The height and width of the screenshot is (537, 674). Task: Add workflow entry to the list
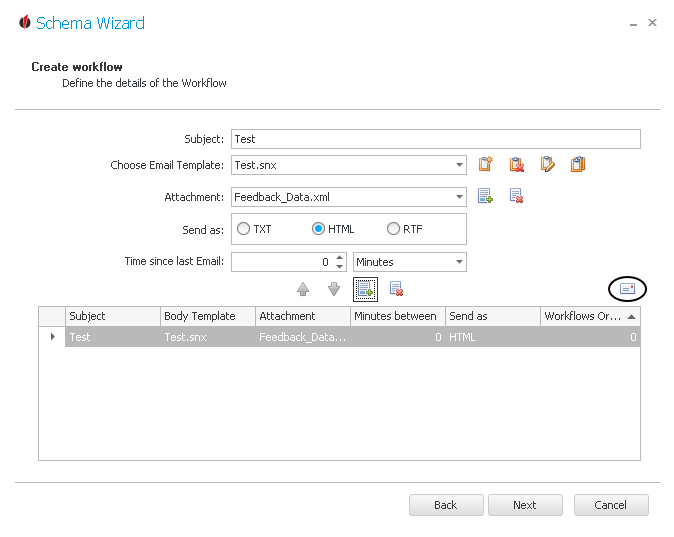pos(365,289)
